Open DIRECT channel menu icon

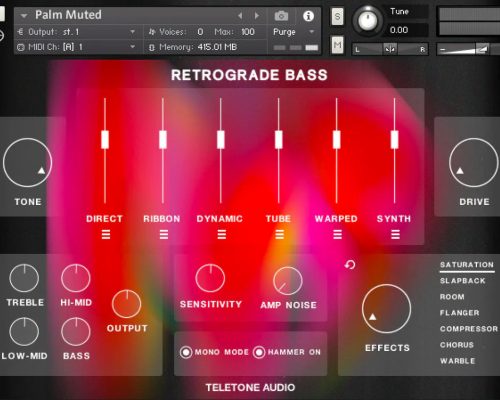[106, 235]
